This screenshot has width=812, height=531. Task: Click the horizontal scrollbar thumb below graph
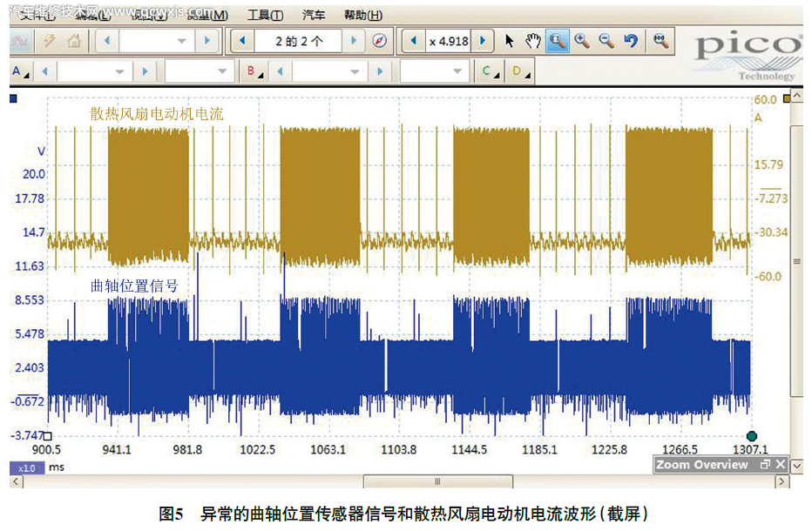point(437,481)
